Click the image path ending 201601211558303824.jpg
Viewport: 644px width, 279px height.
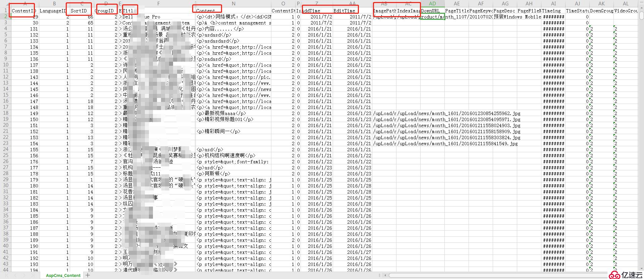[x=459, y=137]
